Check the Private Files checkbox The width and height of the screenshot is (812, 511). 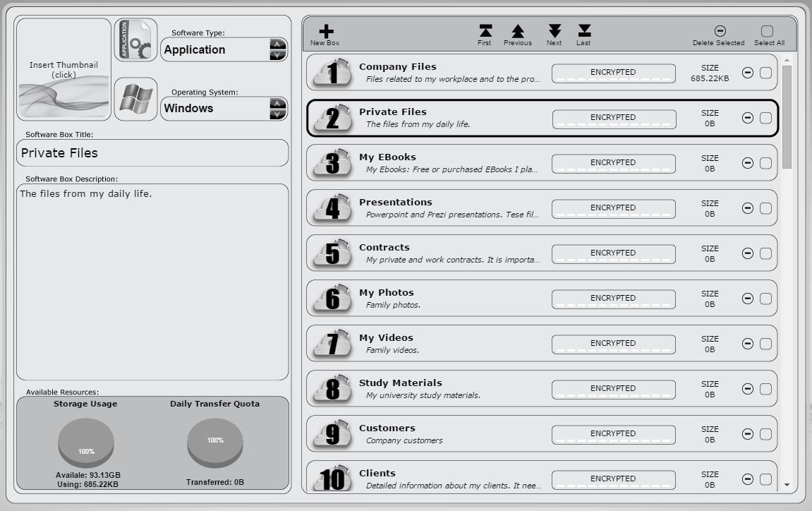click(x=765, y=118)
